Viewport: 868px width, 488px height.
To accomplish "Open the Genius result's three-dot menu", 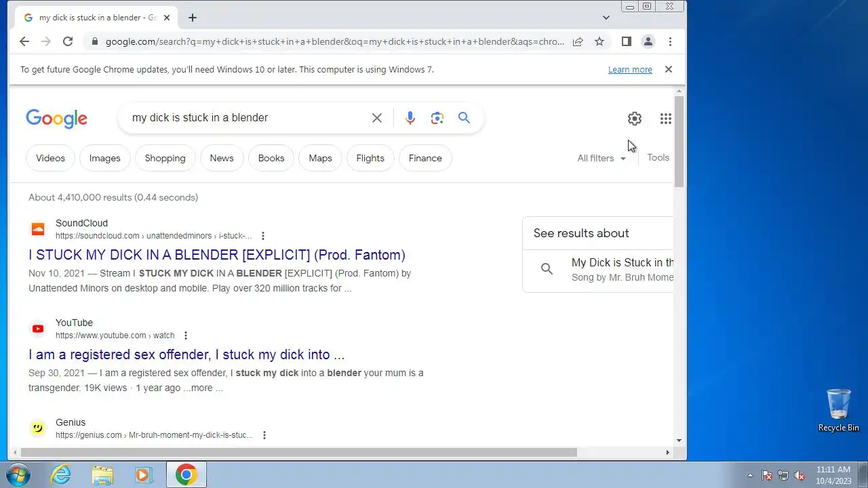I will 264,435.
